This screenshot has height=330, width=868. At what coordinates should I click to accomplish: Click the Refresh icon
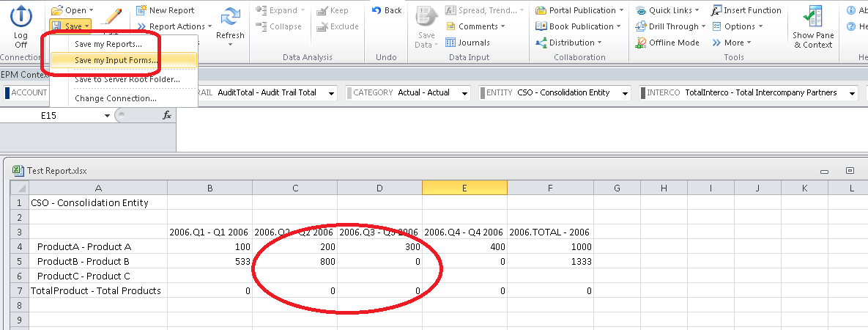pyautogui.click(x=231, y=18)
